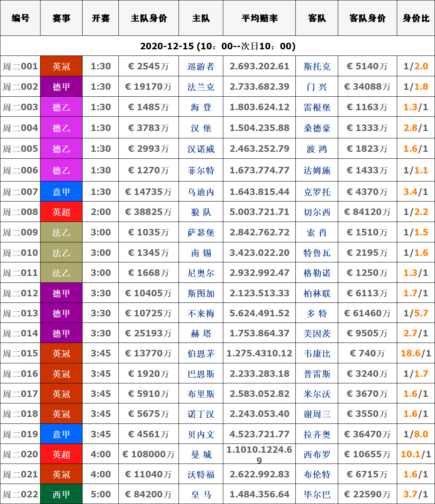Click the 毕尔巴 away team link
Viewport: 435px width, 504px height.
317,494
